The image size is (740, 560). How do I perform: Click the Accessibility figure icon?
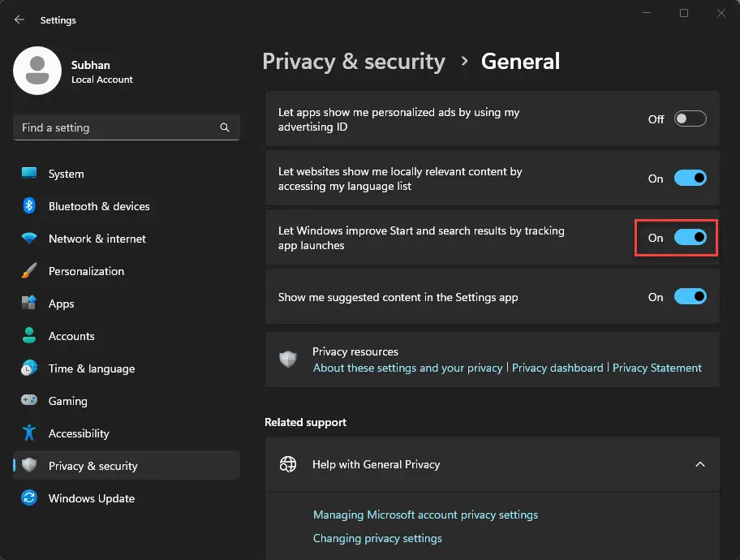point(29,433)
